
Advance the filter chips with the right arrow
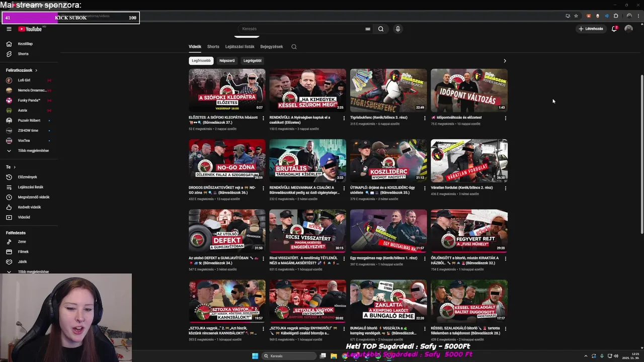[x=505, y=61]
